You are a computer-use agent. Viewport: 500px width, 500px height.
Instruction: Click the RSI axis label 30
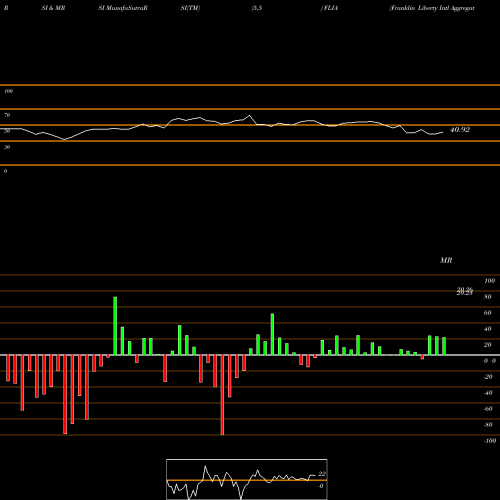(x=7, y=147)
